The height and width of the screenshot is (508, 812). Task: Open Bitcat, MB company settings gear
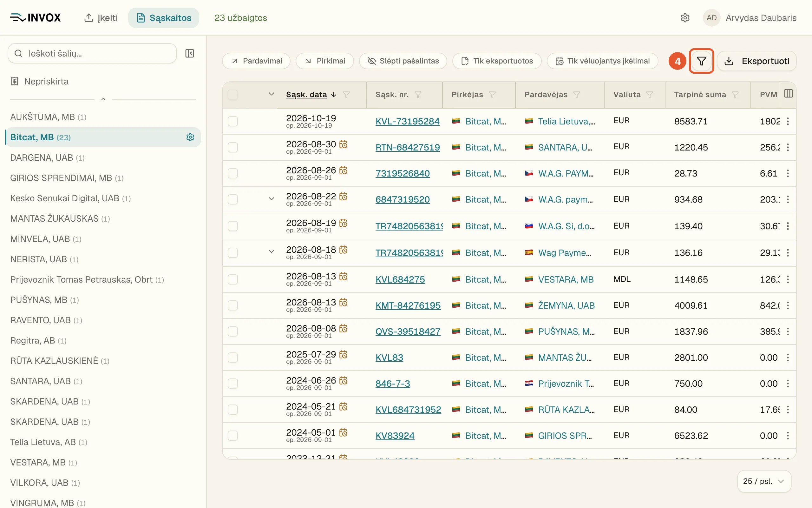coord(190,137)
